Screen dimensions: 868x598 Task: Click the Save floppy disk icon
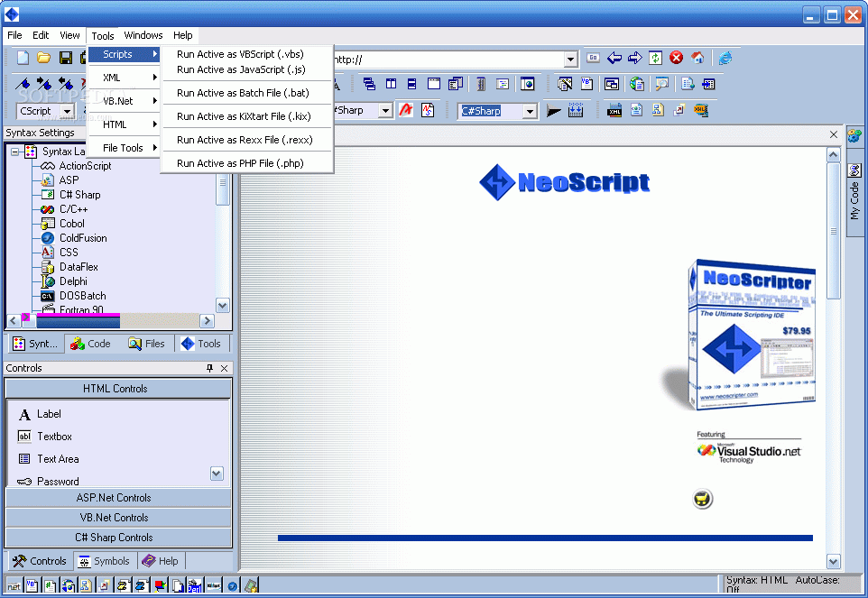point(66,58)
